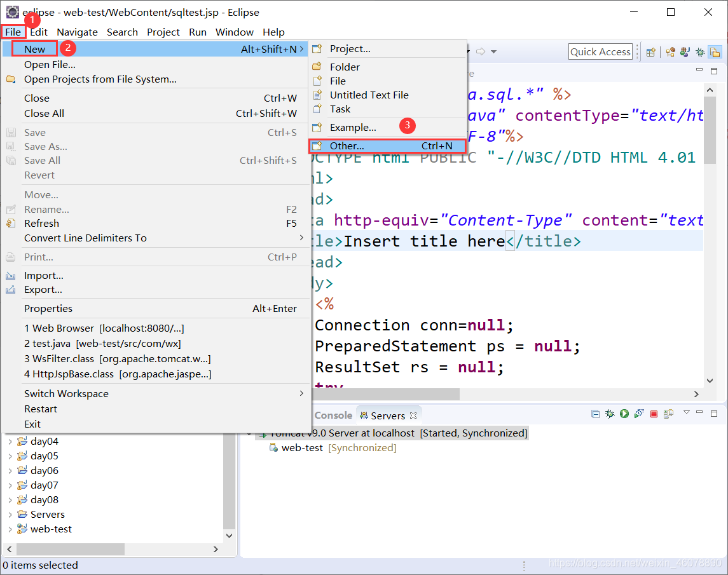The height and width of the screenshot is (575, 728).
Task: Reopen recent 3 WsFilter.class entry
Action: pyautogui.click(x=156, y=359)
